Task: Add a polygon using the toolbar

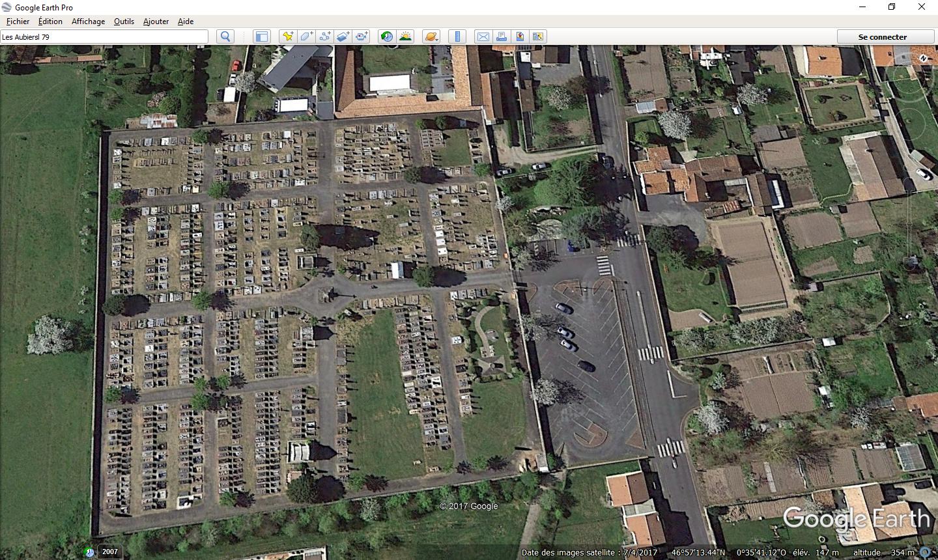Action: 306,36
